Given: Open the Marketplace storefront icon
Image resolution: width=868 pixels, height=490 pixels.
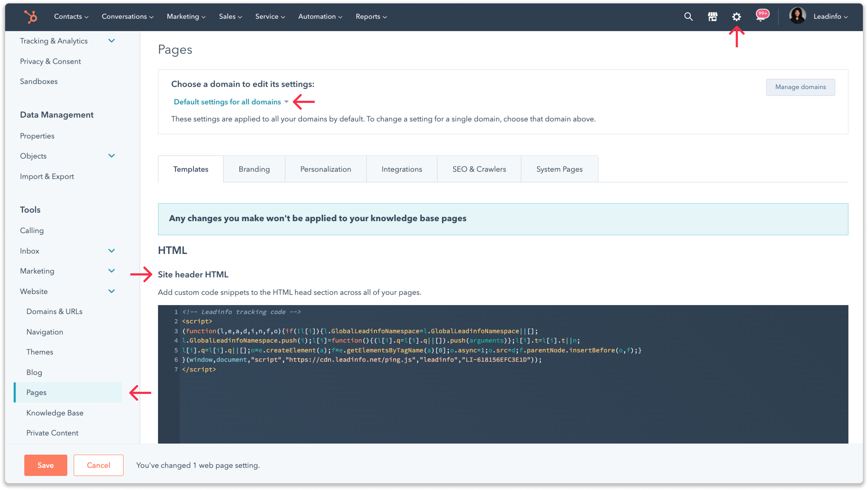Looking at the screenshot, I should [x=712, y=17].
